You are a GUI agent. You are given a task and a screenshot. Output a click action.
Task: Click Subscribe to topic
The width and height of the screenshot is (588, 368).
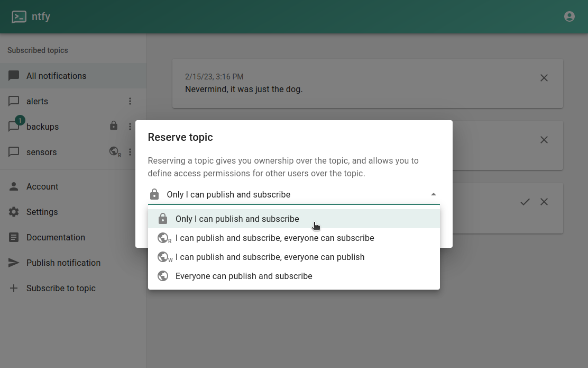click(61, 288)
